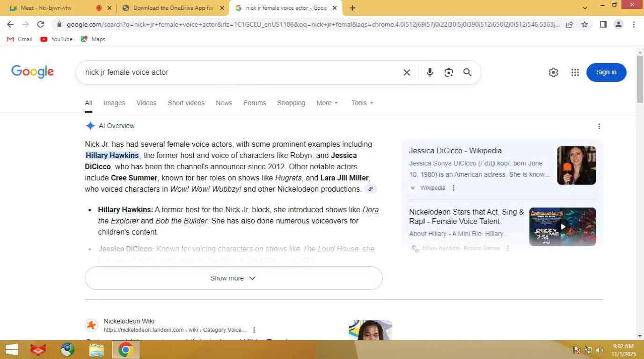Open the tab search dropdown arrow
Screen dimensions: 644x359
point(585,8)
